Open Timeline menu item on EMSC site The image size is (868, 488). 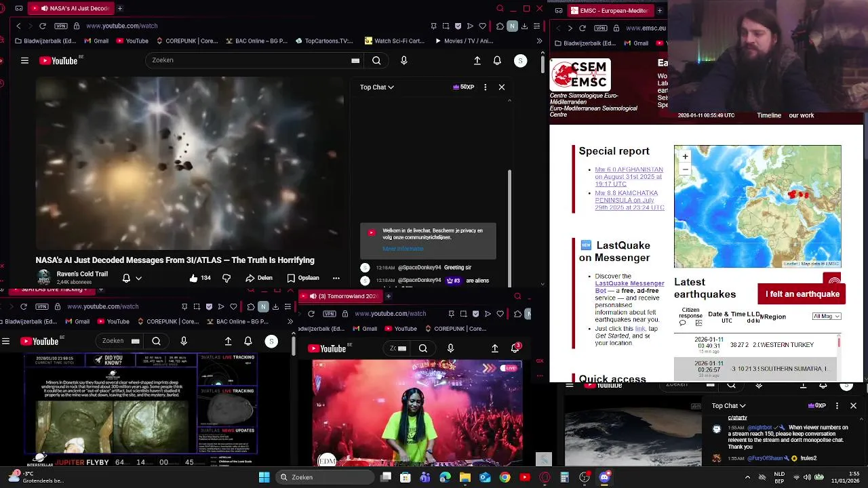(x=769, y=115)
